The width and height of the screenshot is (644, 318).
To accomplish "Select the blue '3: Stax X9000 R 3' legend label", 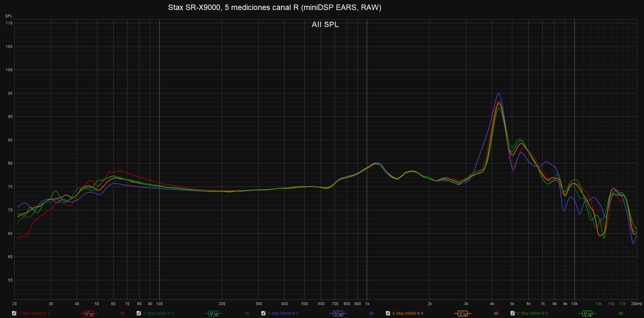I will (283, 313).
